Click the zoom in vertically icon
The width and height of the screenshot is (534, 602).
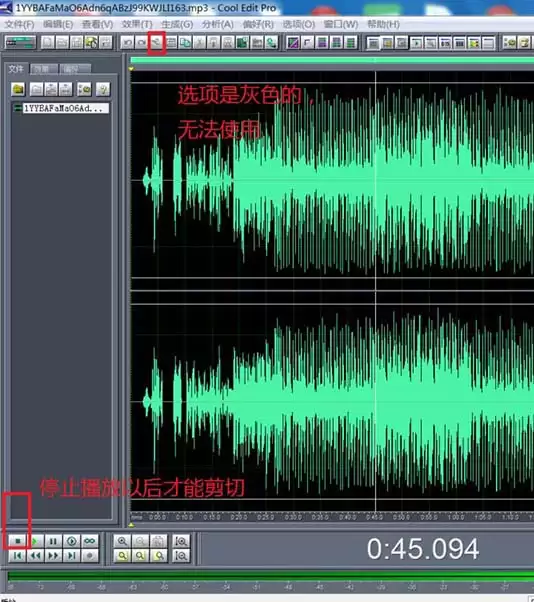coord(181,541)
